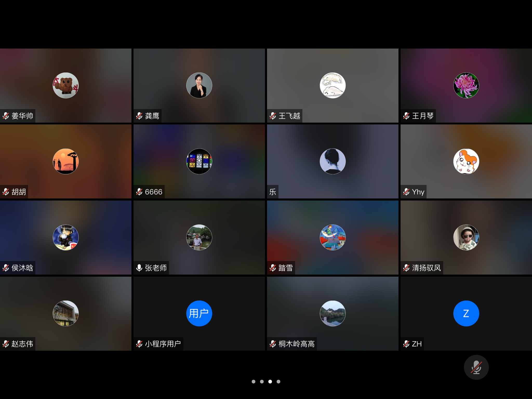Select the second page indicator dot
The image size is (532, 399).
pos(262,382)
